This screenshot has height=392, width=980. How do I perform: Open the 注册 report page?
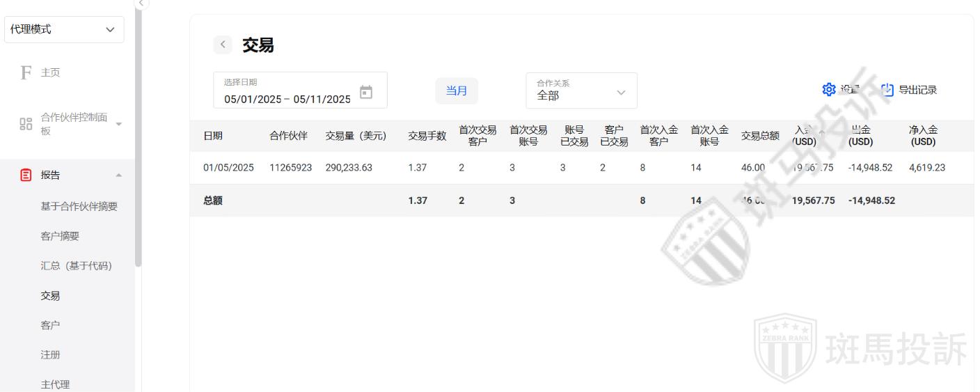tap(50, 355)
